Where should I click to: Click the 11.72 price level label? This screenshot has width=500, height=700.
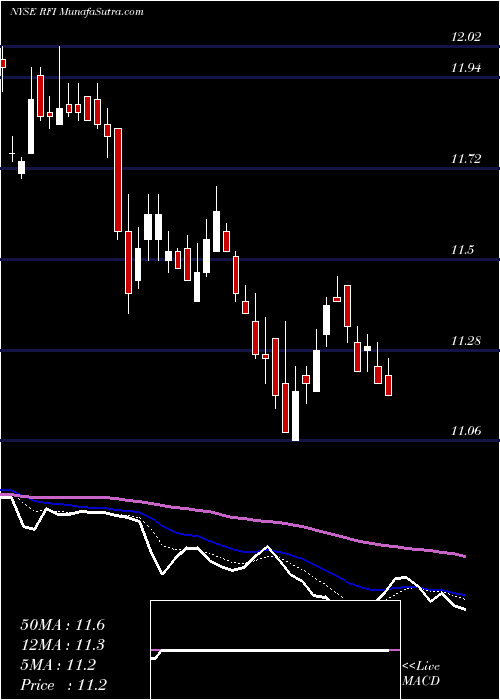466,158
